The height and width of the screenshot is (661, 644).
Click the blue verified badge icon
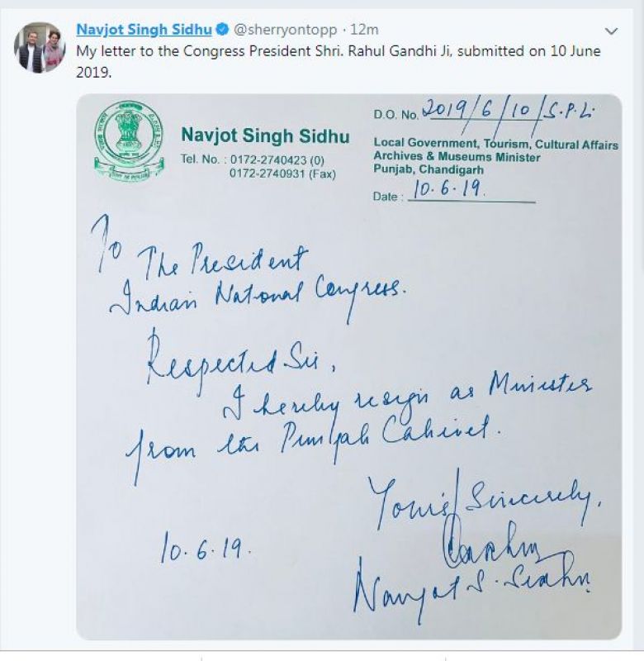click(222, 31)
